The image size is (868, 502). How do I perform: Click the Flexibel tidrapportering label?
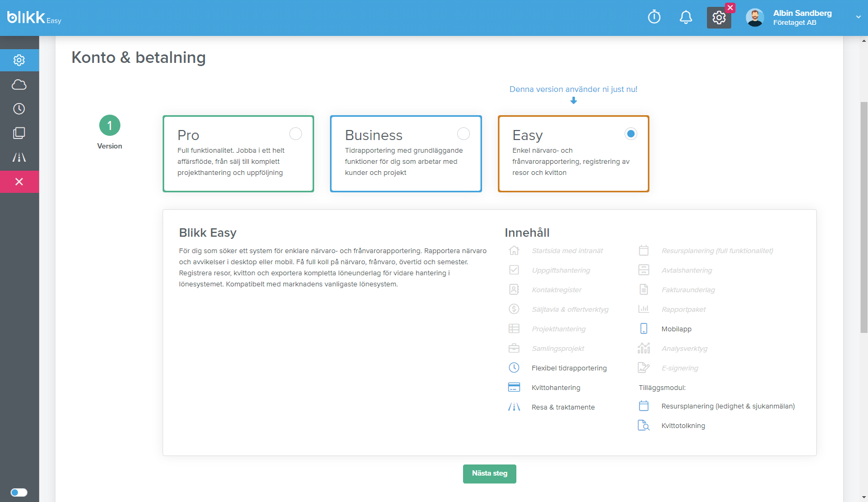click(x=569, y=368)
